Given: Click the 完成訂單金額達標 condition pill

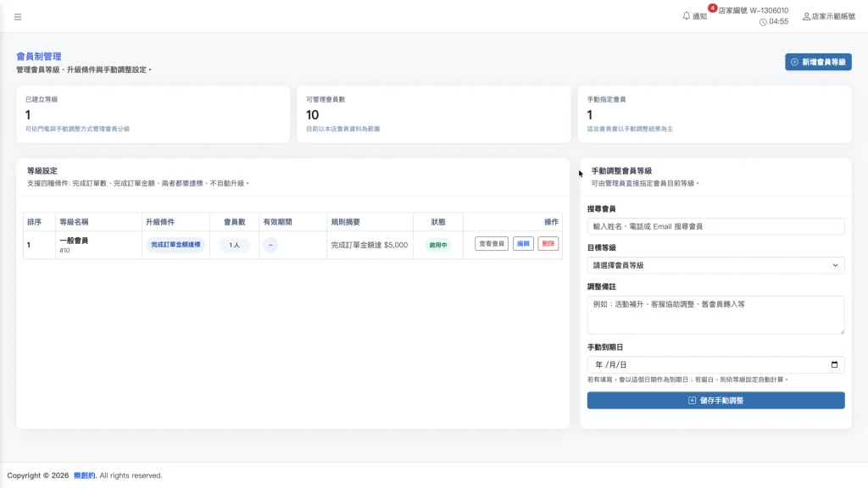Looking at the screenshot, I should click(x=175, y=245).
